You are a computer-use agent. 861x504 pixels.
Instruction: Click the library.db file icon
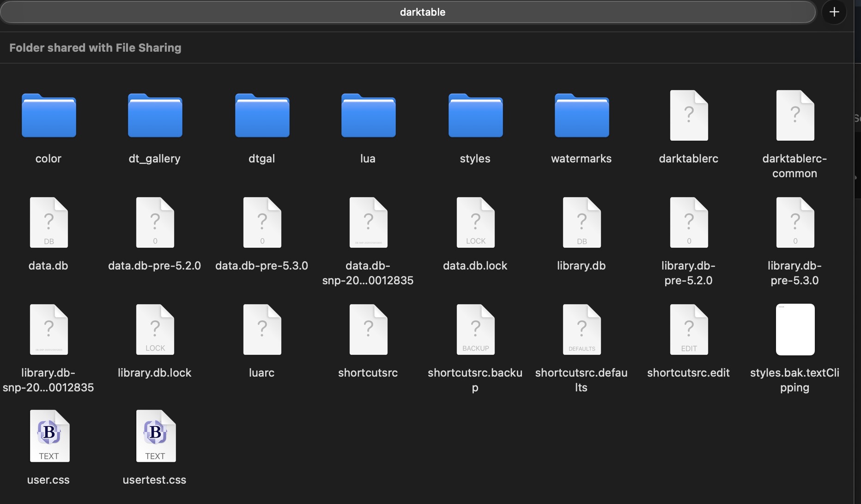[582, 223]
